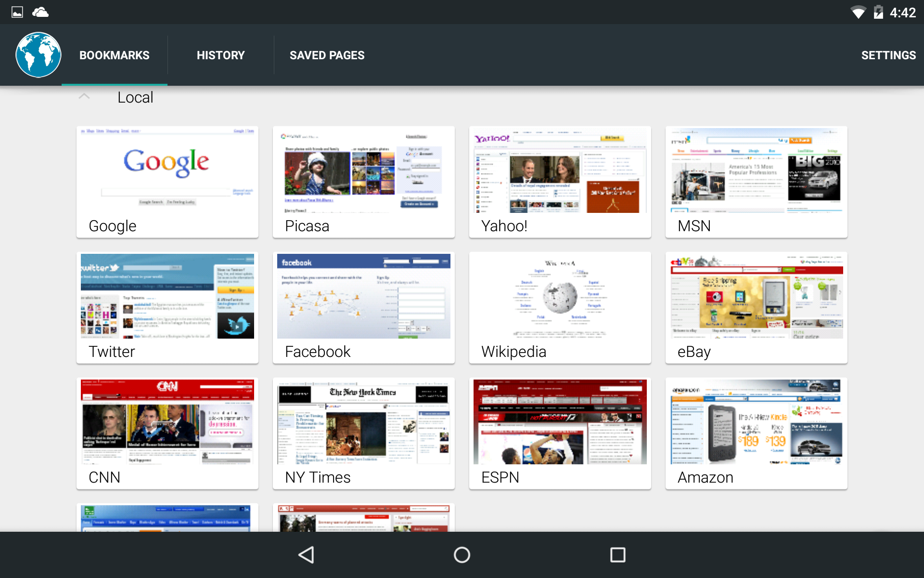
Task: Click the Amazon bookmark title text
Action: click(x=705, y=477)
